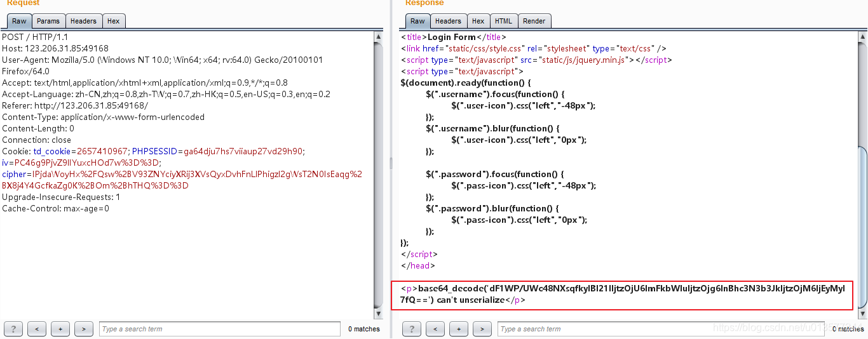Screen dimensions: 868x339
Task: Click the Accept-Language header line
Action: coord(166,95)
